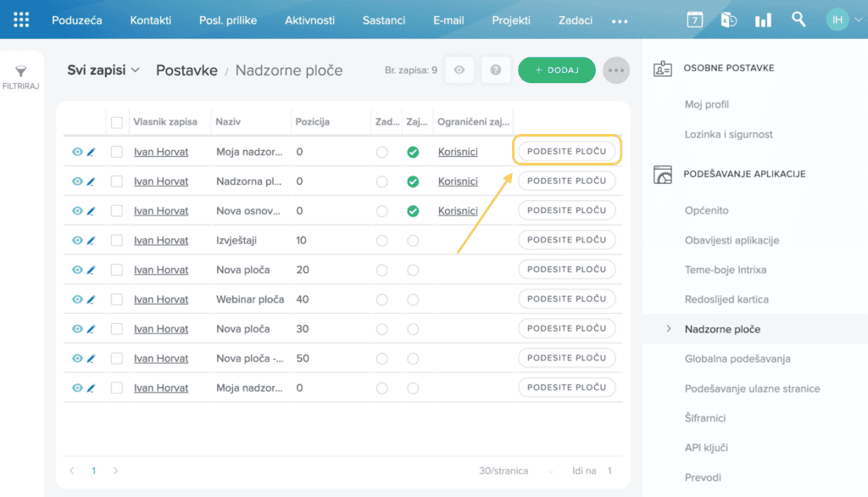Open Lozinka i sigurnost settings
868x497 pixels.
coord(728,135)
